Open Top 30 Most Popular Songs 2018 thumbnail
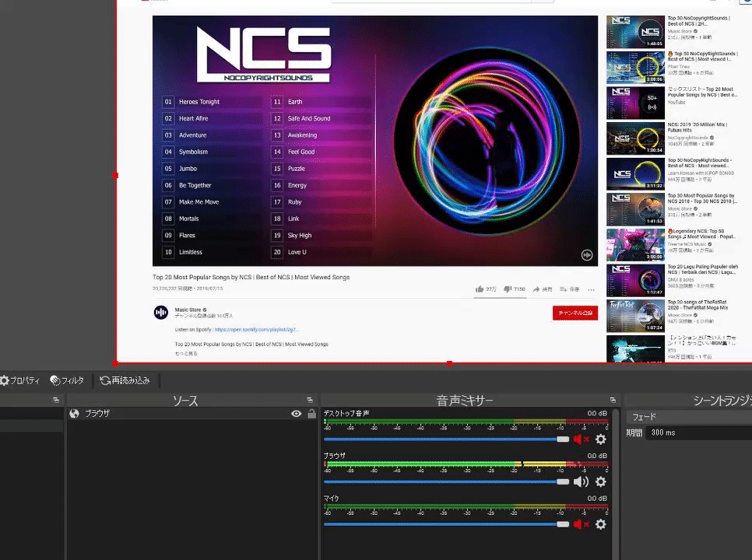Image resolution: width=752 pixels, height=560 pixels. tap(635, 209)
